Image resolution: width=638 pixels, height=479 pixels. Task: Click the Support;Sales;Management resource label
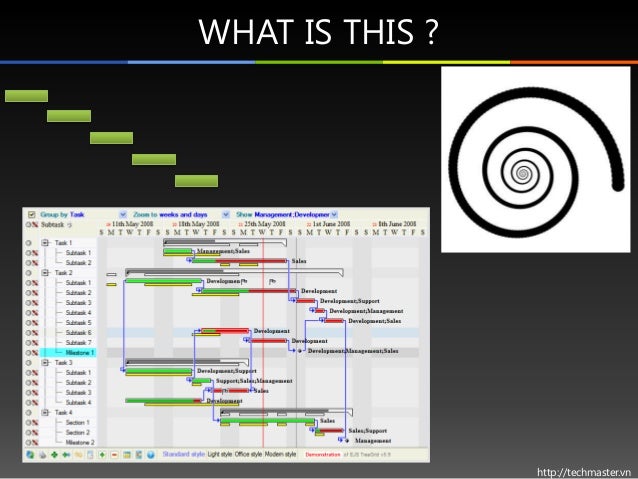(254, 381)
